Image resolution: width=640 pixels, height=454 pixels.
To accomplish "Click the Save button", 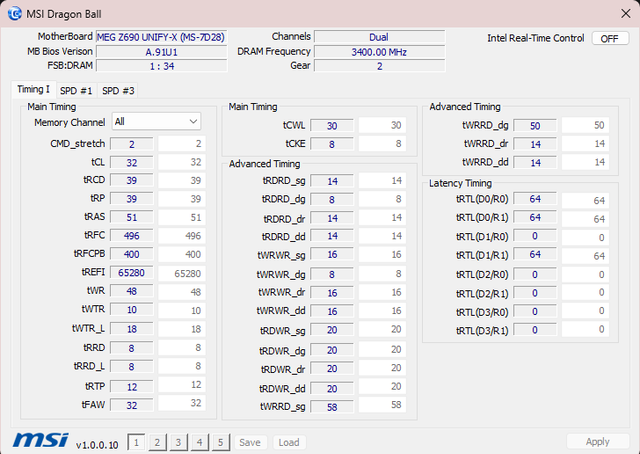I will click(x=250, y=442).
